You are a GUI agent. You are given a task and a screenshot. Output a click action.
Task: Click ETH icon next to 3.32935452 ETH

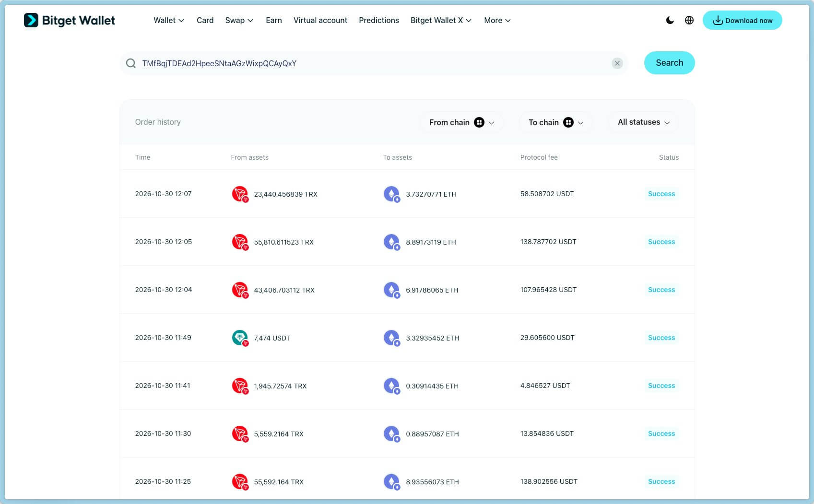[392, 338]
